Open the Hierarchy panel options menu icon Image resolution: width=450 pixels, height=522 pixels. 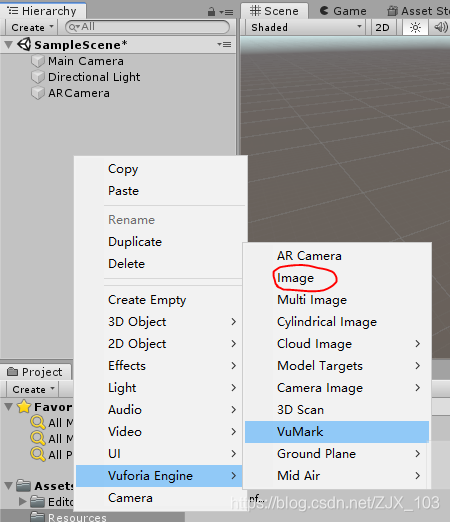click(227, 12)
